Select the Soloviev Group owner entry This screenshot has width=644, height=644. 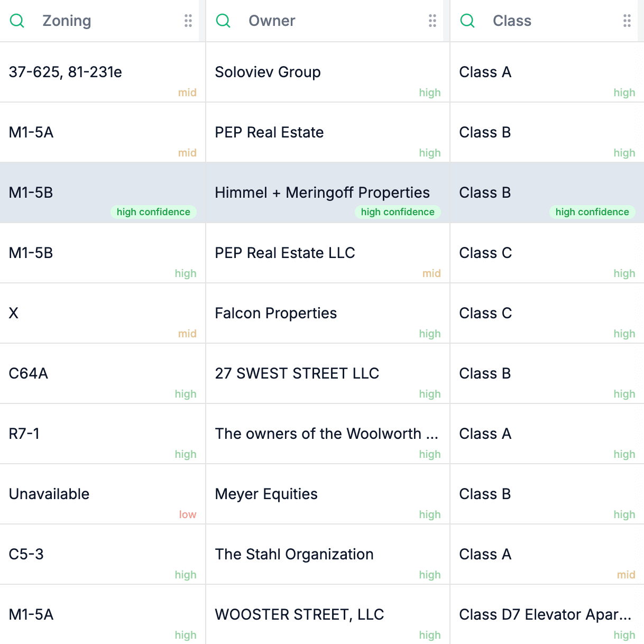pyautogui.click(x=268, y=72)
